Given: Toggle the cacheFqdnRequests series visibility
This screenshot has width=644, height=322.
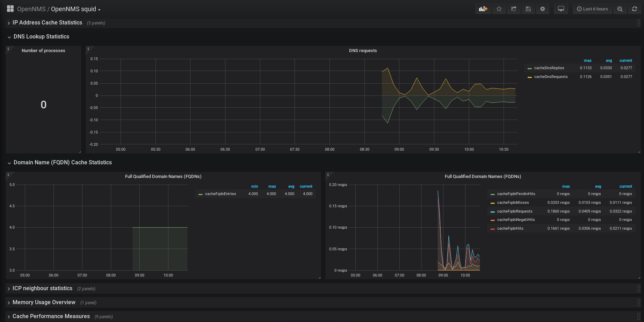Looking at the screenshot, I should tap(515, 212).
